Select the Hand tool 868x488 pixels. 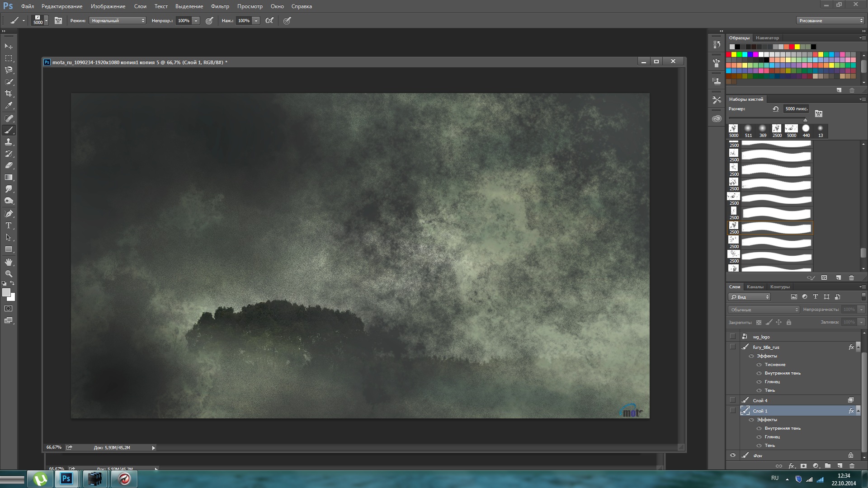(x=9, y=262)
